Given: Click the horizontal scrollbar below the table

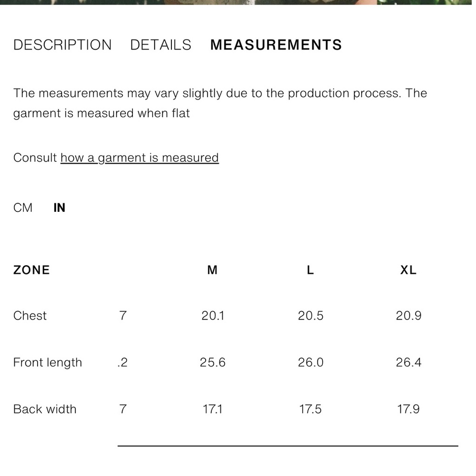Looking at the screenshot, I should [x=288, y=446].
